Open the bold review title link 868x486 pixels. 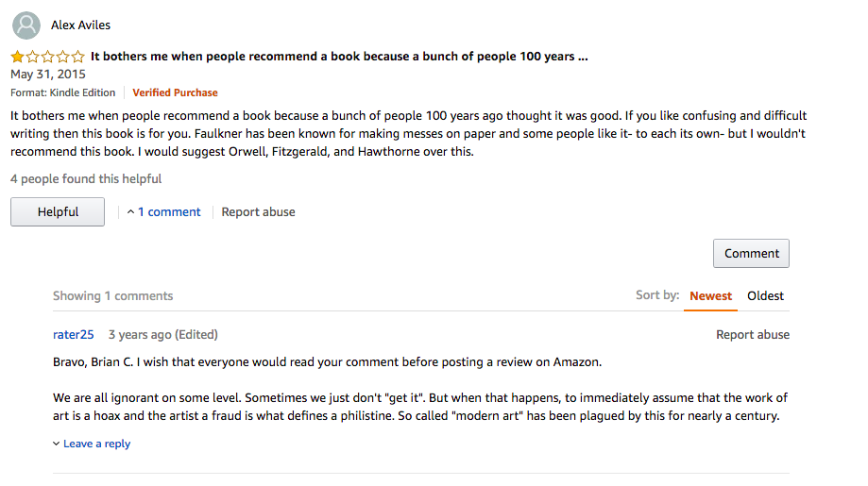point(339,57)
